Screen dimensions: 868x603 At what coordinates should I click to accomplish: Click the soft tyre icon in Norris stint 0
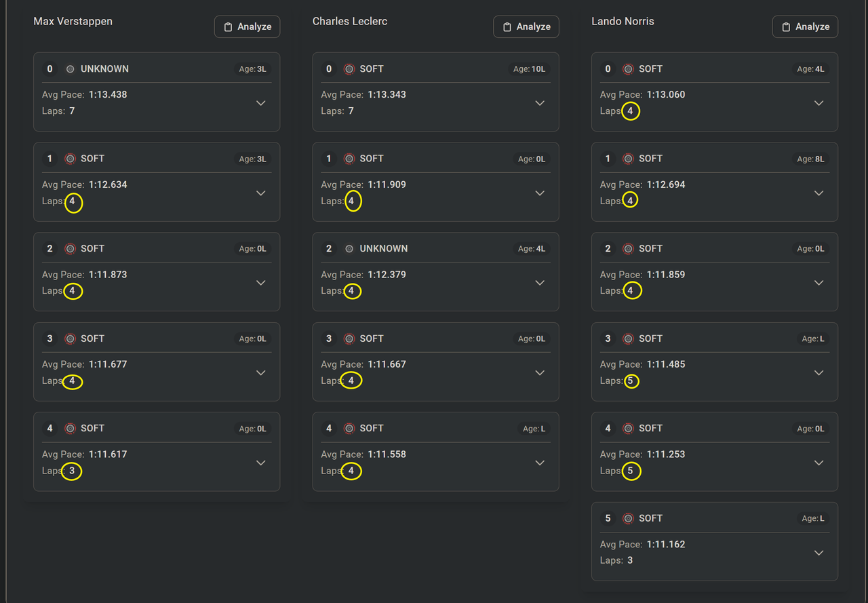[628, 69]
